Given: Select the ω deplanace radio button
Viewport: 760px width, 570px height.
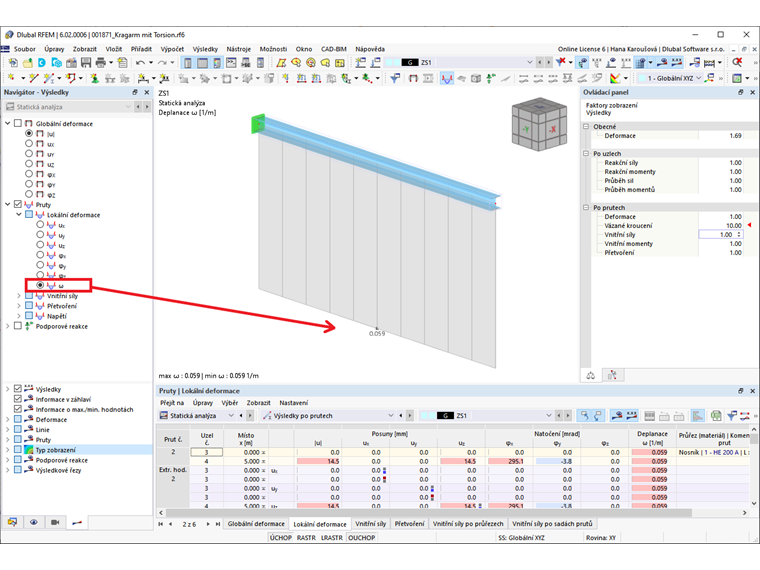Looking at the screenshot, I should tap(40, 285).
